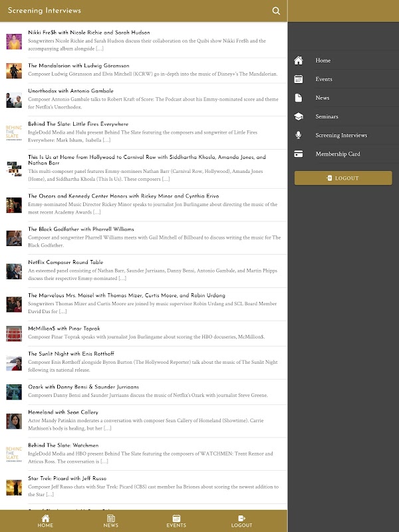This screenshot has width=399, height=532.
Task: Click the gold LOGOUT button
Action: tap(343, 178)
